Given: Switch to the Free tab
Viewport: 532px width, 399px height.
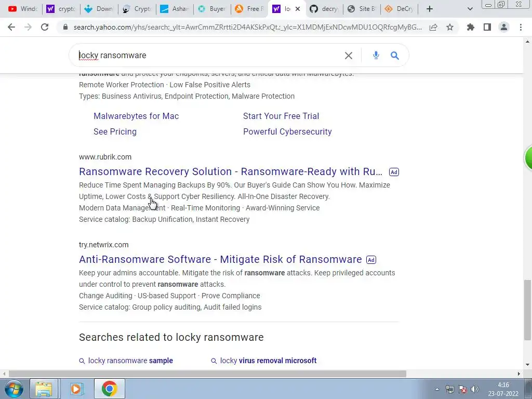Looking at the screenshot, I should [x=250, y=9].
